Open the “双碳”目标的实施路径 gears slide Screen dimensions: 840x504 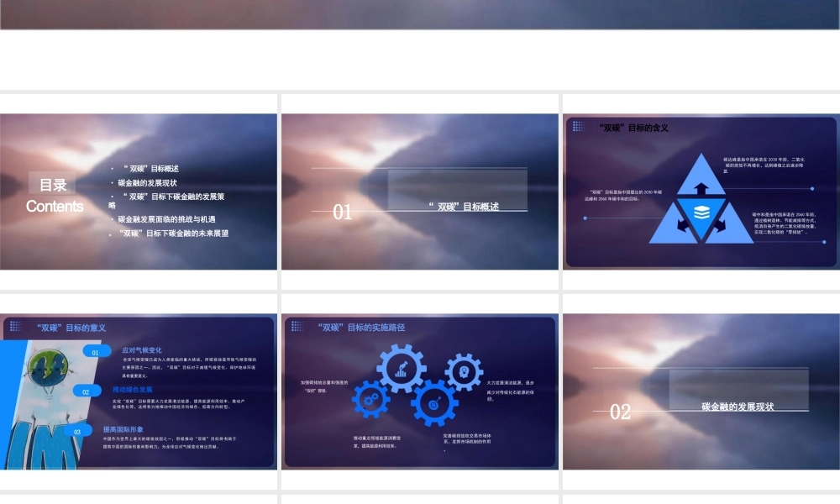click(419, 391)
